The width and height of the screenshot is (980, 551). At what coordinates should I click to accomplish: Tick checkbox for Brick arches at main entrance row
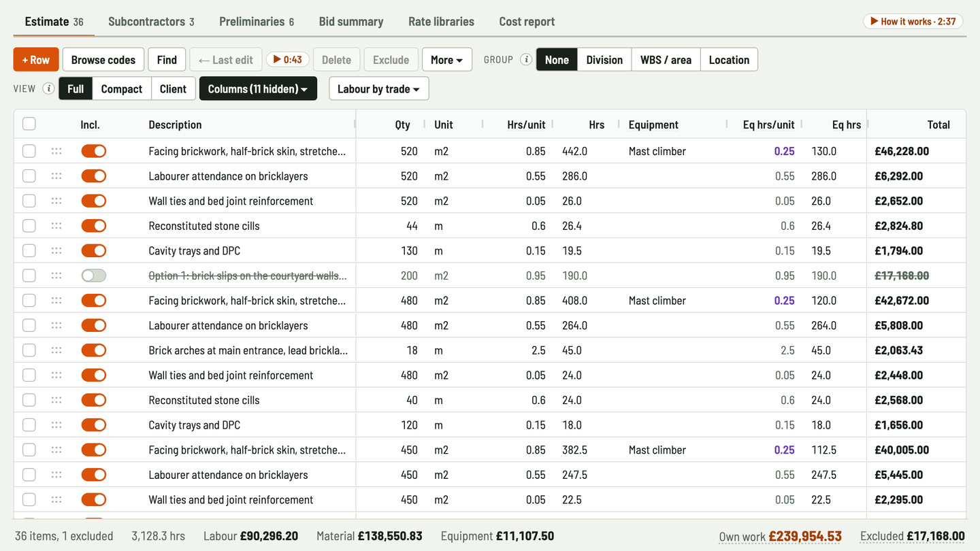[29, 350]
